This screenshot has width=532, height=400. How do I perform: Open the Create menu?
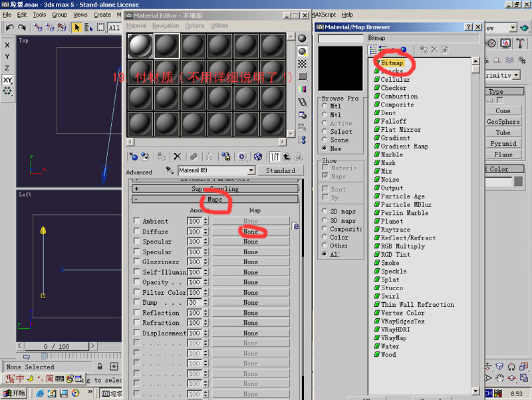point(102,15)
